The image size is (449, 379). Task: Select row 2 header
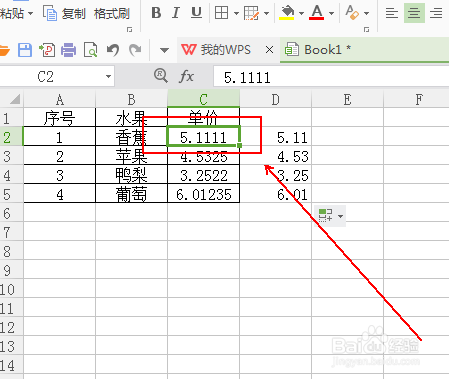11,137
